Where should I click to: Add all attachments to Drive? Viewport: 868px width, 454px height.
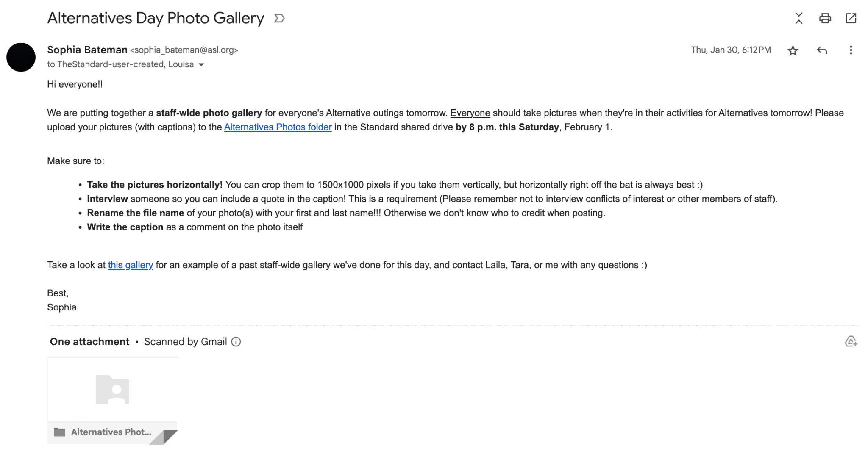pos(851,341)
